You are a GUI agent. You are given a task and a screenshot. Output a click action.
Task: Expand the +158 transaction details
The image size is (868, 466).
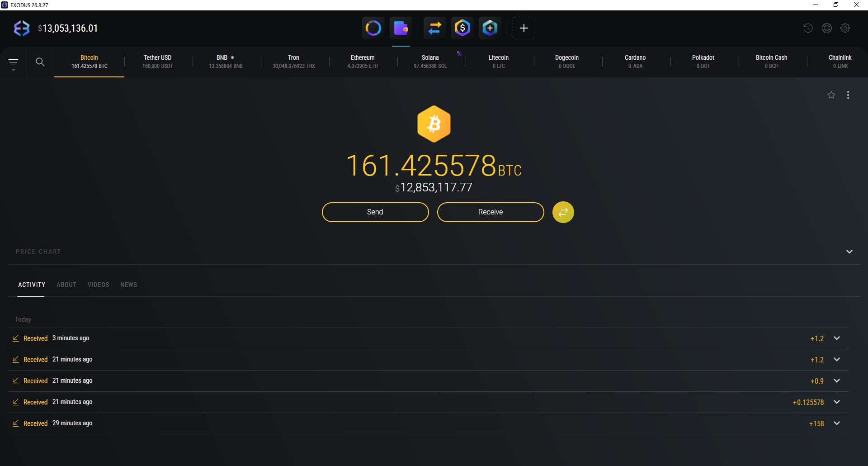click(837, 423)
